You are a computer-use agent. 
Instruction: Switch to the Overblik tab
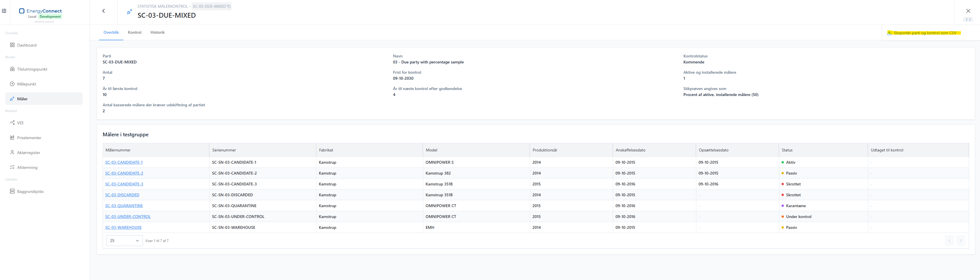tap(111, 33)
